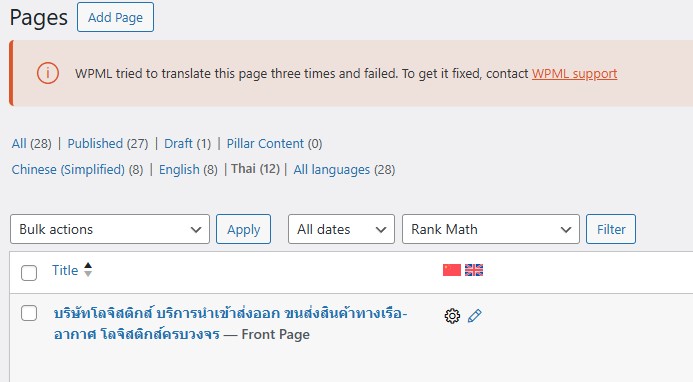Tick the select-all checkbox in header
Viewport: 693px width, 382px height.
(29, 273)
